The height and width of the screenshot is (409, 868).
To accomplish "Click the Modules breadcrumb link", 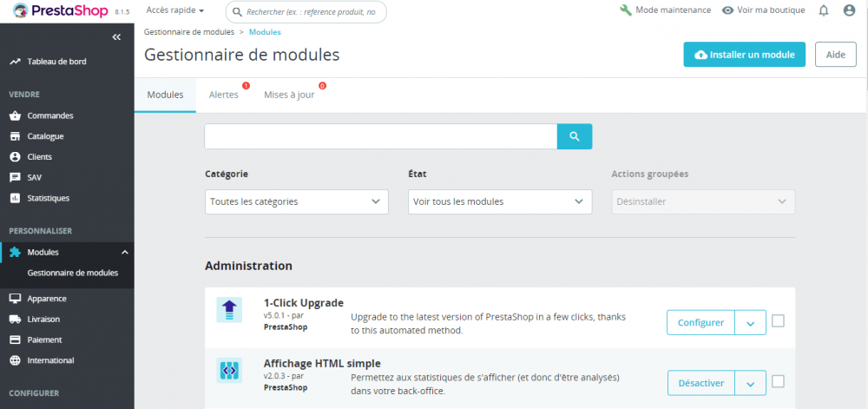I will pyautogui.click(x=265, y=32).
